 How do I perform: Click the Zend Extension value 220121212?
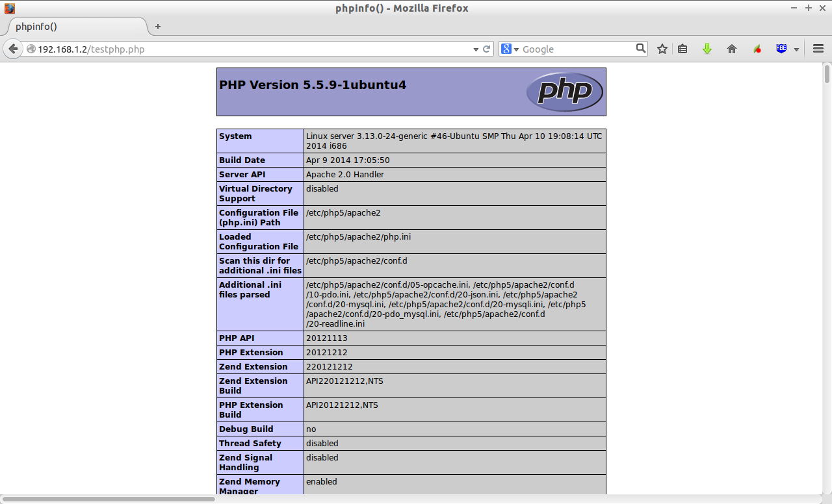click(330, 367)
